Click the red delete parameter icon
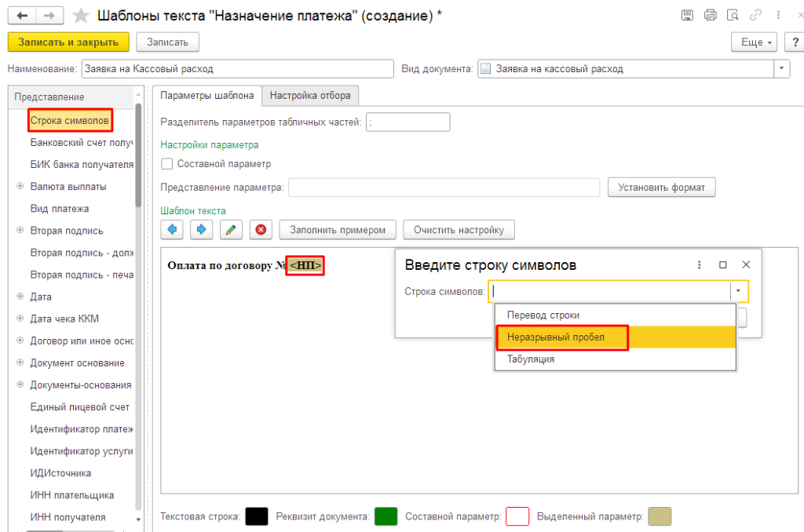The height and width of the screenshot is (532, 804). pos(261,230)
